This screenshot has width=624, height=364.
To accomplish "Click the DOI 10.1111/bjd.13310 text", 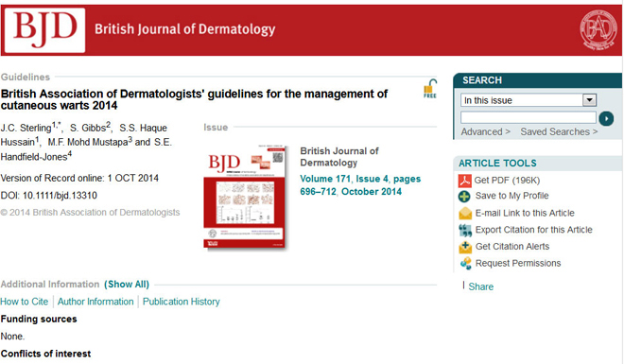I will [49, 196].
